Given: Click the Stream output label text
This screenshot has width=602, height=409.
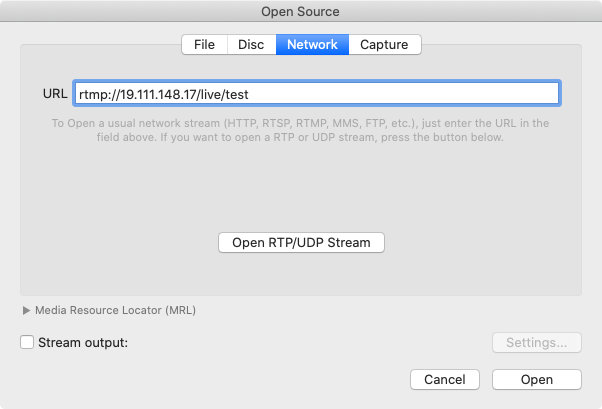Looking at the screenshot, I should click(x=83, y=343).
